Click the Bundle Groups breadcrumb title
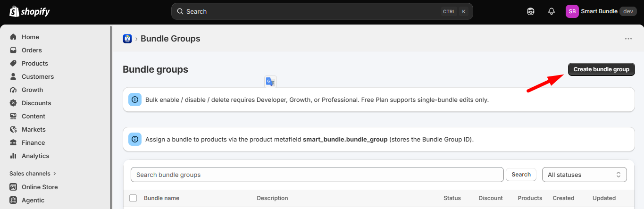644x209 pixels. coord(170,39)
